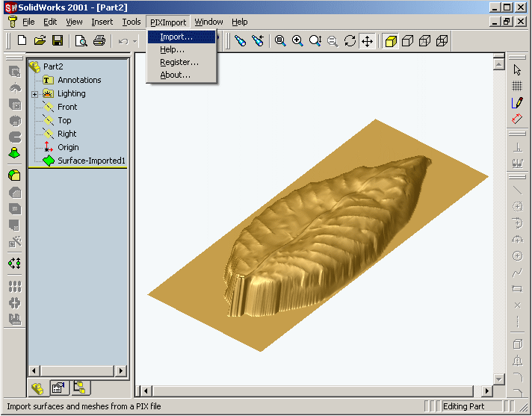Click the red Dimension tool icon
The width and height of the screenshot is (532, 416).
point(517,119)
